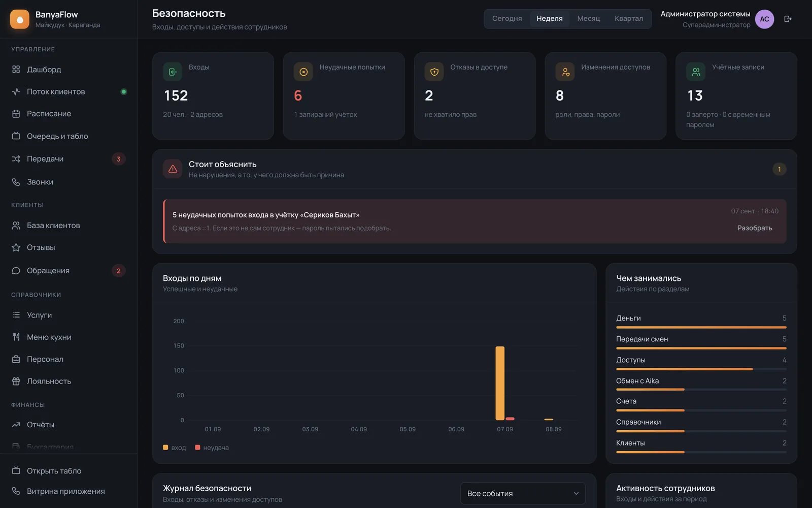Screen dimensions: 812x508
Task: Click the Услуги list icon
Action: (16, 315)
